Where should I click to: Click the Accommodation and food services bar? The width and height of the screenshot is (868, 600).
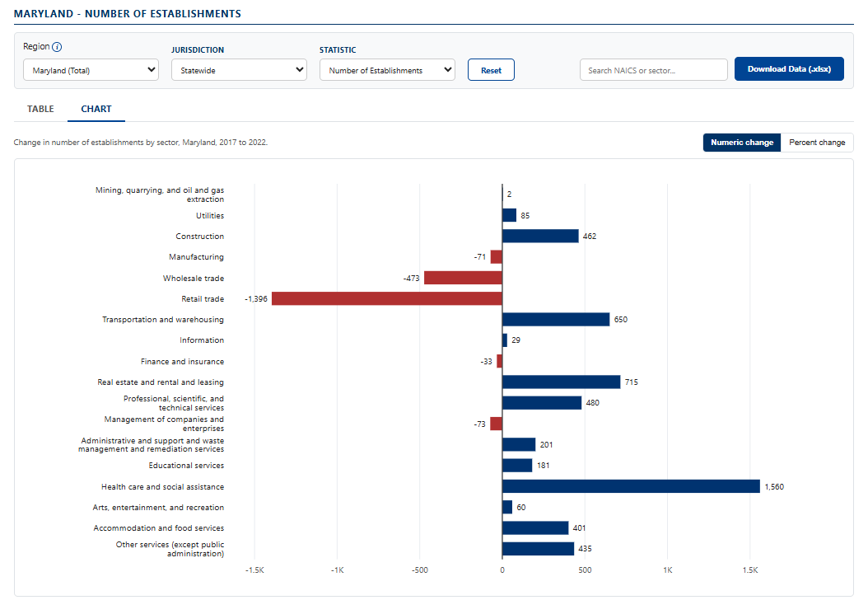535,528
